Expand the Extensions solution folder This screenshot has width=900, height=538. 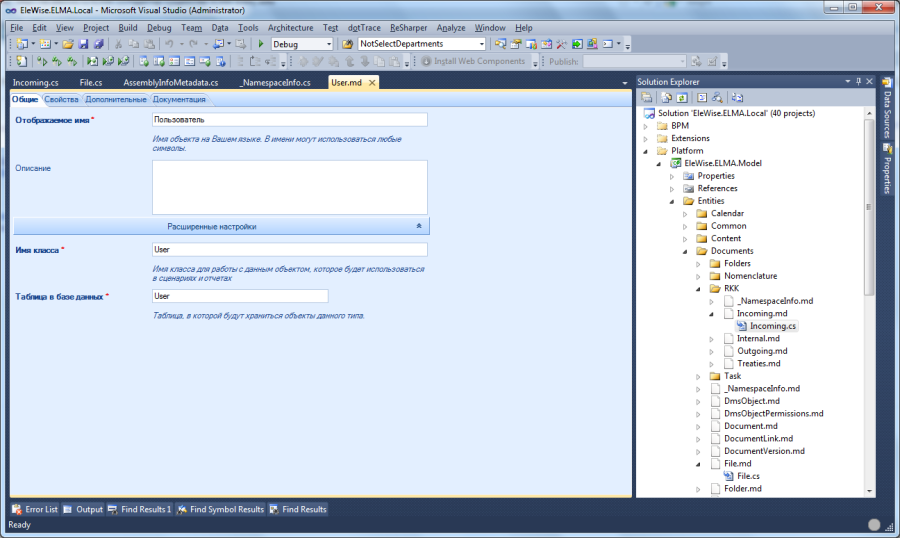tap(646, 138)
